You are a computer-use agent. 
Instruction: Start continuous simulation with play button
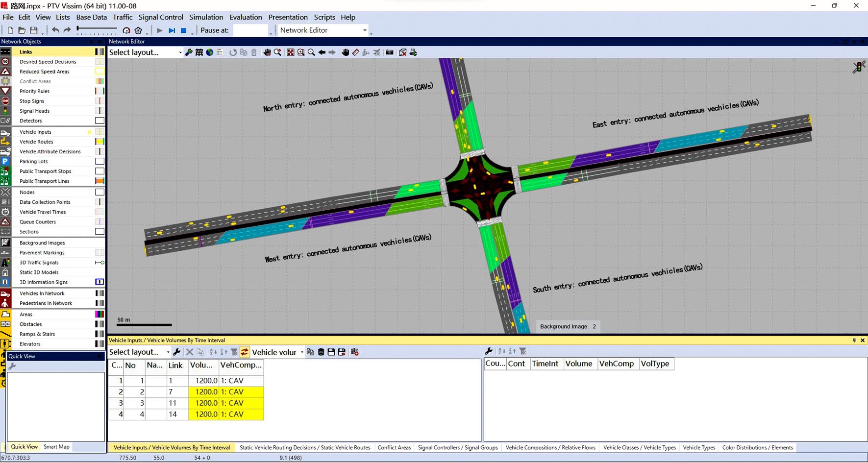coord(159,30)
